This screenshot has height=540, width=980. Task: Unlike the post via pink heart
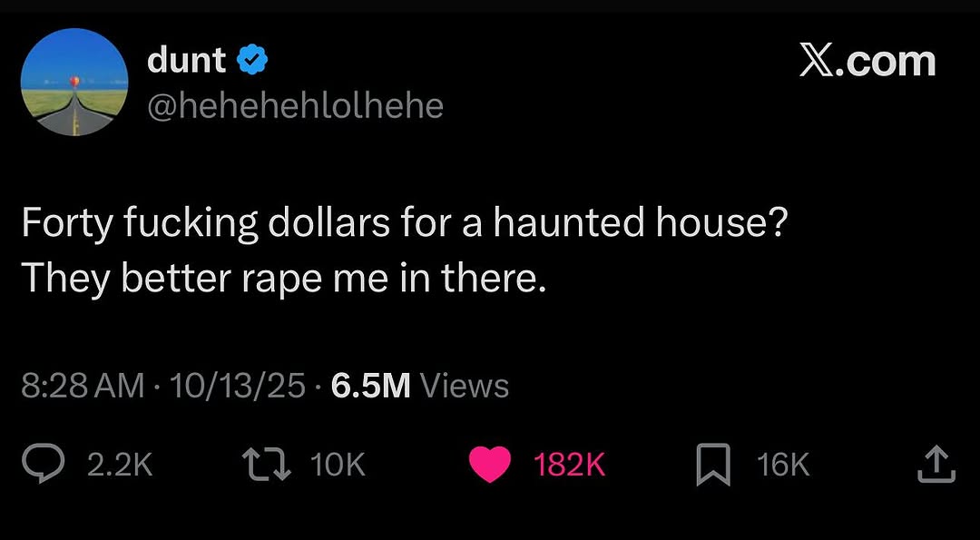coord(490,466)
